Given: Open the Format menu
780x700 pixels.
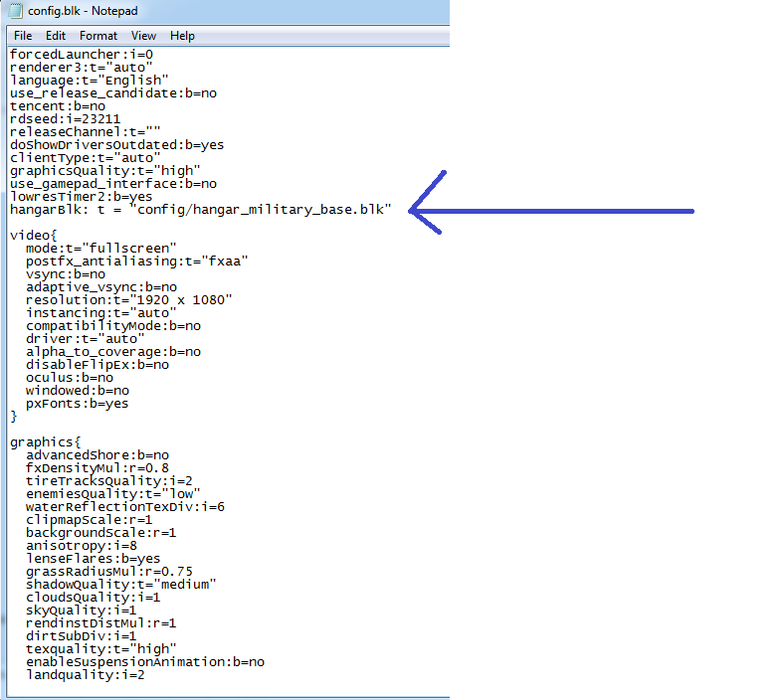Looking at the screenshot, I should [98, 36].
